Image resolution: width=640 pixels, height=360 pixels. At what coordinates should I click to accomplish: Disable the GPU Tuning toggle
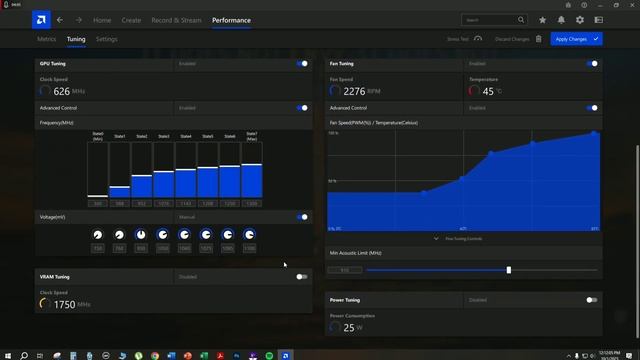pyautogui.click(x=302, y=64)
